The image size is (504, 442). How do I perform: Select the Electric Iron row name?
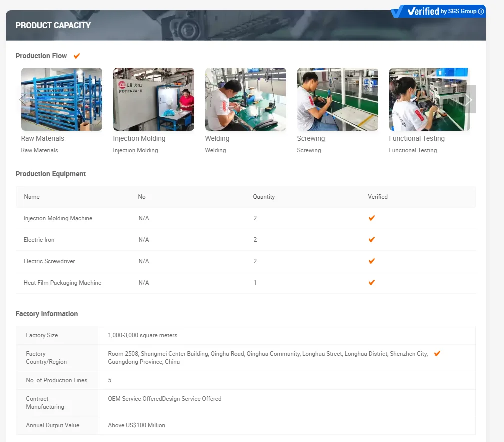coord(39,240)
